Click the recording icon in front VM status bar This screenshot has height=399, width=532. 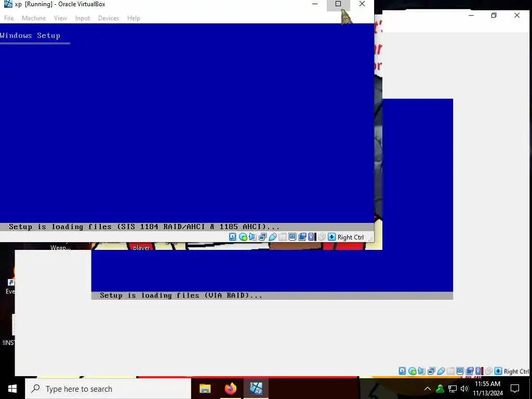click(302, 237)
